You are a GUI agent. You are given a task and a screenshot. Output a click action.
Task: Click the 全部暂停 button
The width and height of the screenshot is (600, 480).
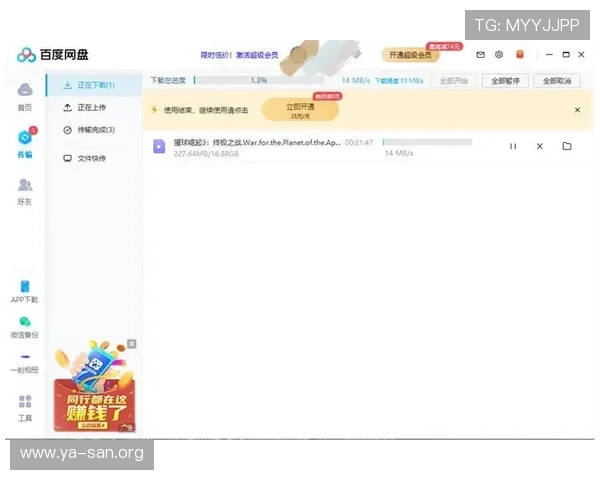[x=505, y=81]
